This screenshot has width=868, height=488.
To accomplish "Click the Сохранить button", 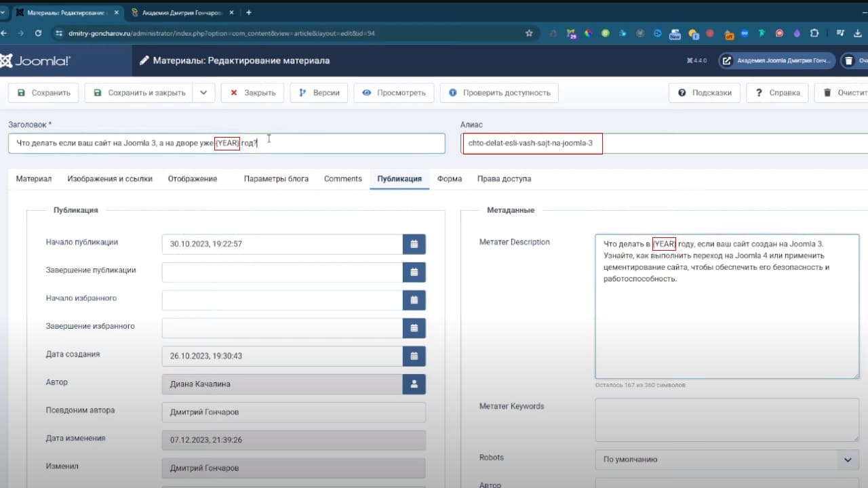I will coord(43,93).
